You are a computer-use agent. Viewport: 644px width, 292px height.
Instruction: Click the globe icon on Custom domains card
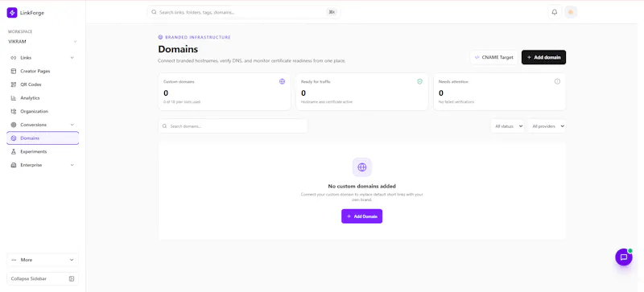click(x=283, y=81)
